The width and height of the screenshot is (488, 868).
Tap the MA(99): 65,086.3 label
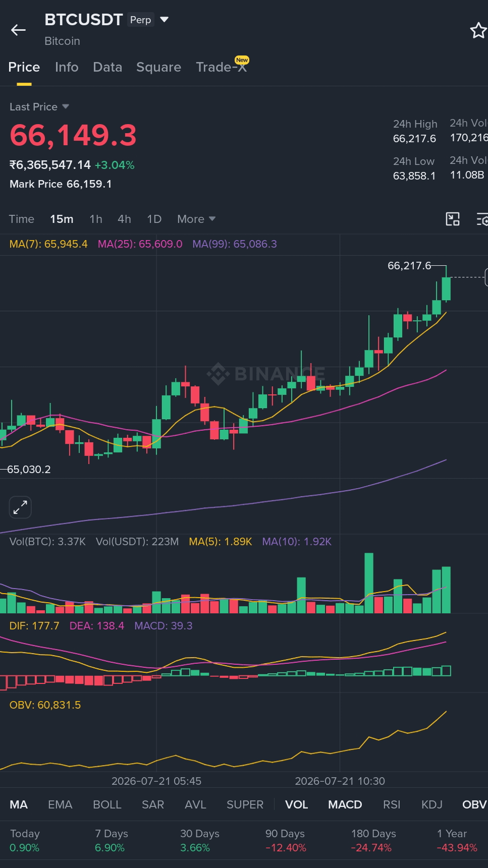point(235,244)
